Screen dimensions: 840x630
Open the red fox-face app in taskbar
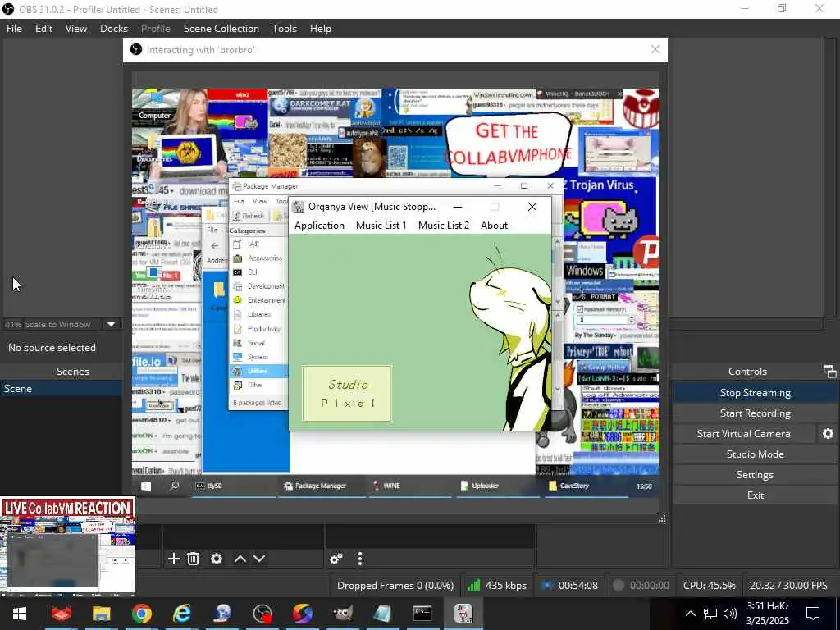click(62, 614)
